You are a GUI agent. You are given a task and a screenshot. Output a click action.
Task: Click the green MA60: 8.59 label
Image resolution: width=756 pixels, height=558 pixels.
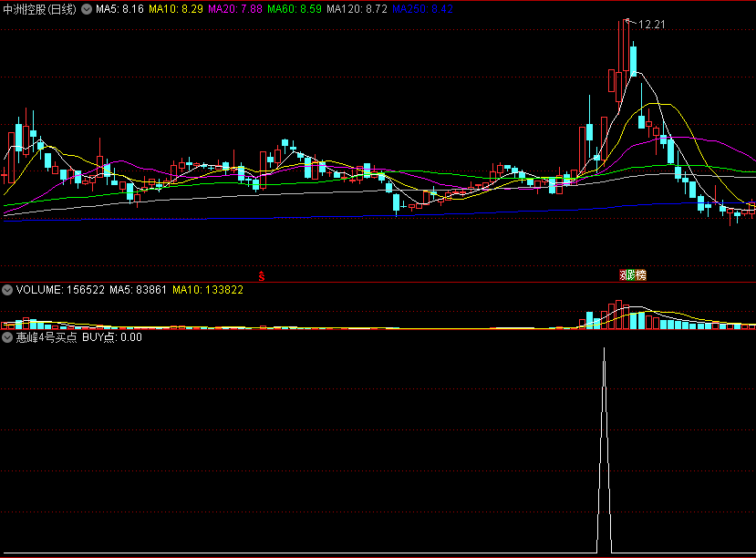[x=295, y=9]
